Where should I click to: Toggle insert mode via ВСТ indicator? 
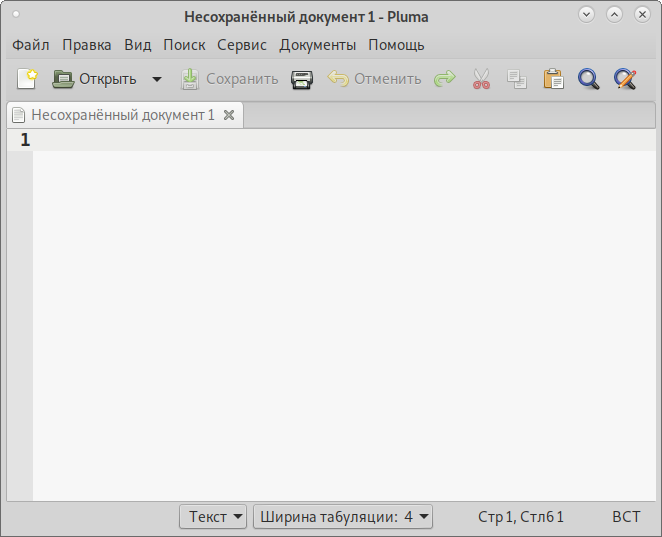click(x=626, y=517)
